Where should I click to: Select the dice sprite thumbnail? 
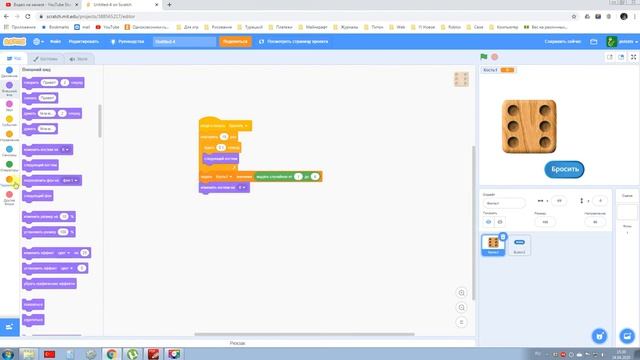493,245
